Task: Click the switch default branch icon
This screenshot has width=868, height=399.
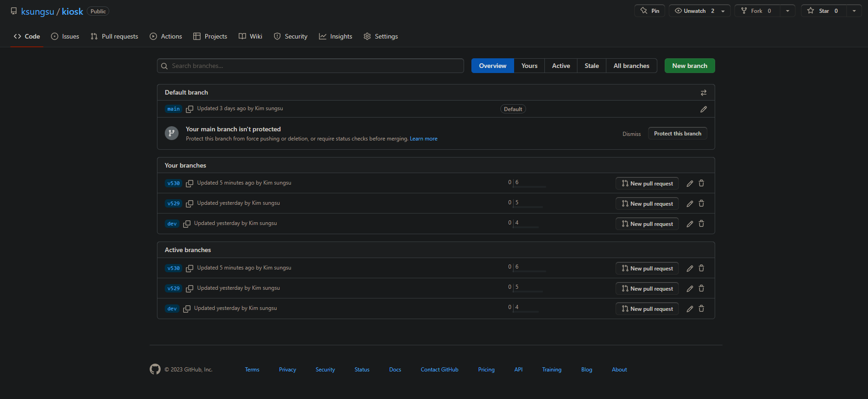Action: coord(703,93)
